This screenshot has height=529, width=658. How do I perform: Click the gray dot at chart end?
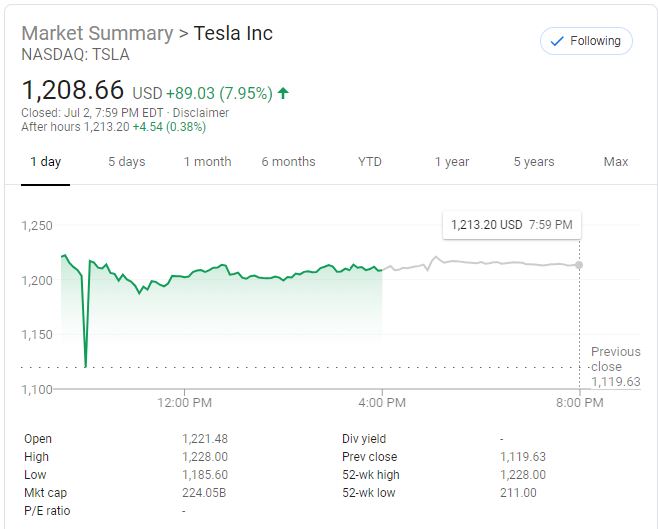[x=580, y=265]
